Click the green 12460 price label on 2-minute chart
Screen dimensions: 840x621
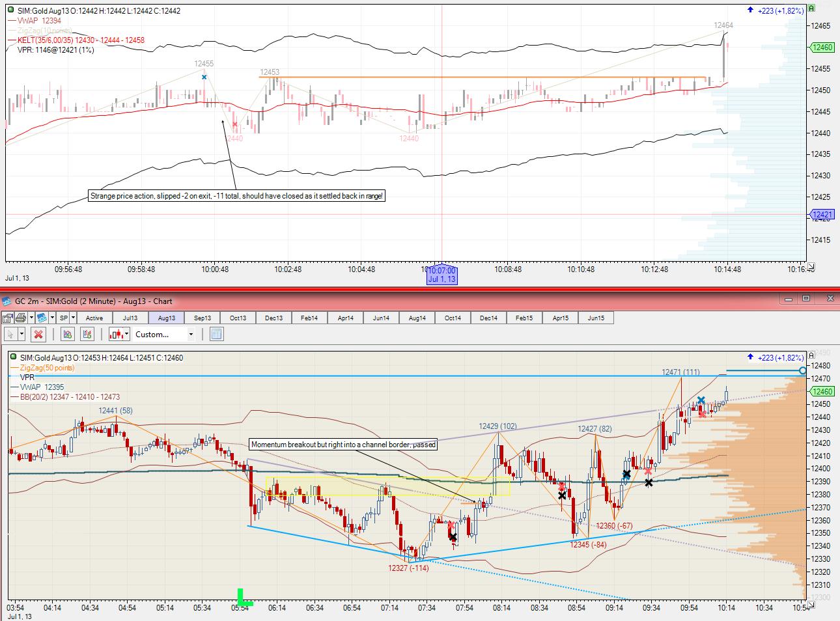click(x=822, y=391)
